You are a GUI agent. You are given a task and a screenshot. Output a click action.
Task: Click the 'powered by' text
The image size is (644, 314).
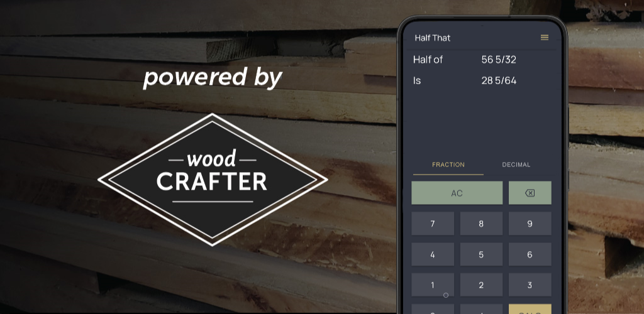pyautogui.click(x=213, y=78)
